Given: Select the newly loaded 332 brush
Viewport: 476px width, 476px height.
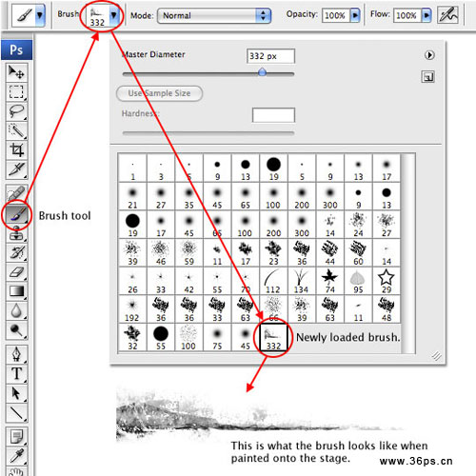Looking at the screenshot, I should [273, 338].
